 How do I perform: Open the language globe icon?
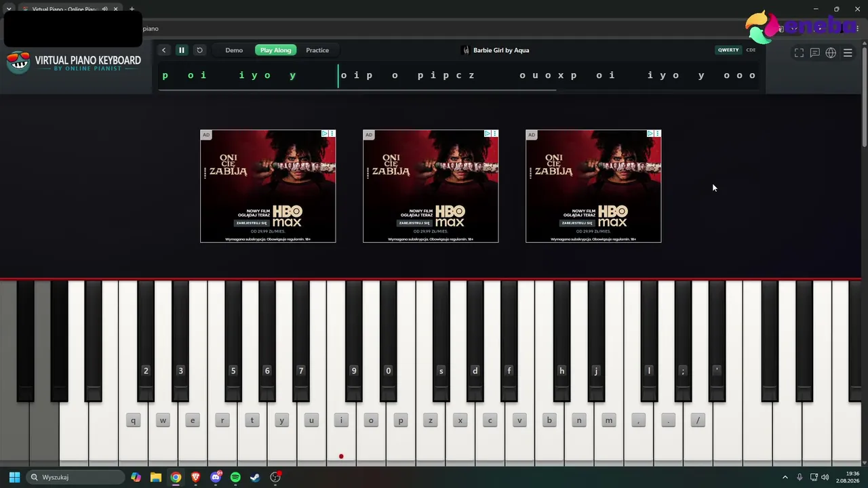tap(831, 53)
